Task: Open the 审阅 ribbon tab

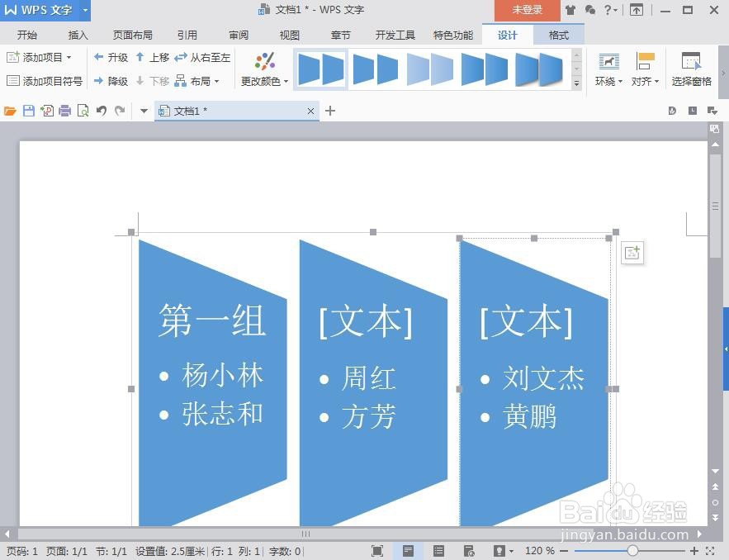Action: tap(239, 35)
